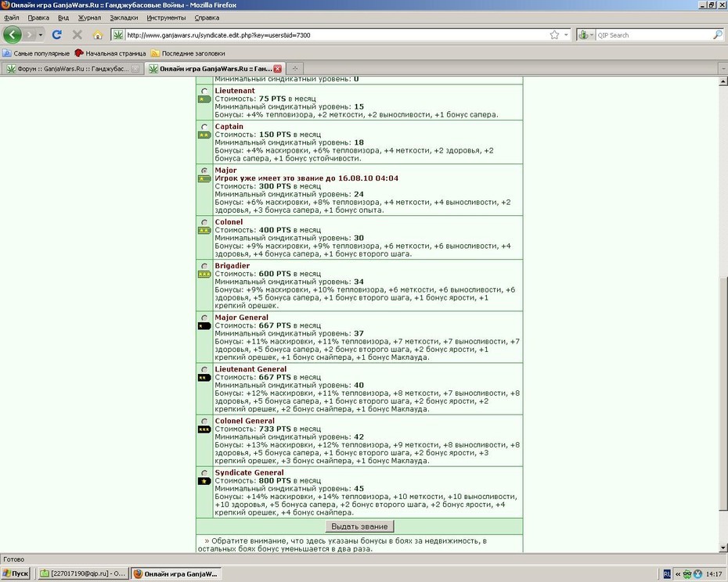
Task: Open the search engine selector dropdown
Action: tap(592, 34)
